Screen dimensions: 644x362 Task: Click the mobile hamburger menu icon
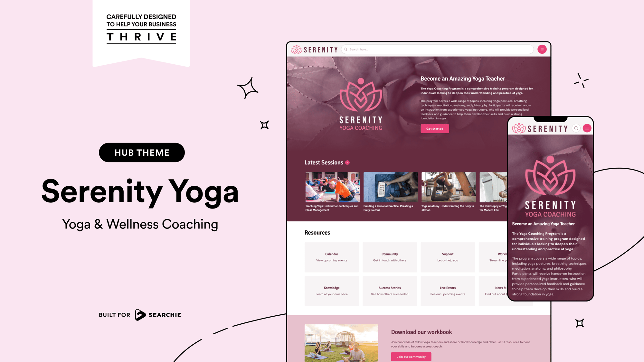tap(587, 128)
